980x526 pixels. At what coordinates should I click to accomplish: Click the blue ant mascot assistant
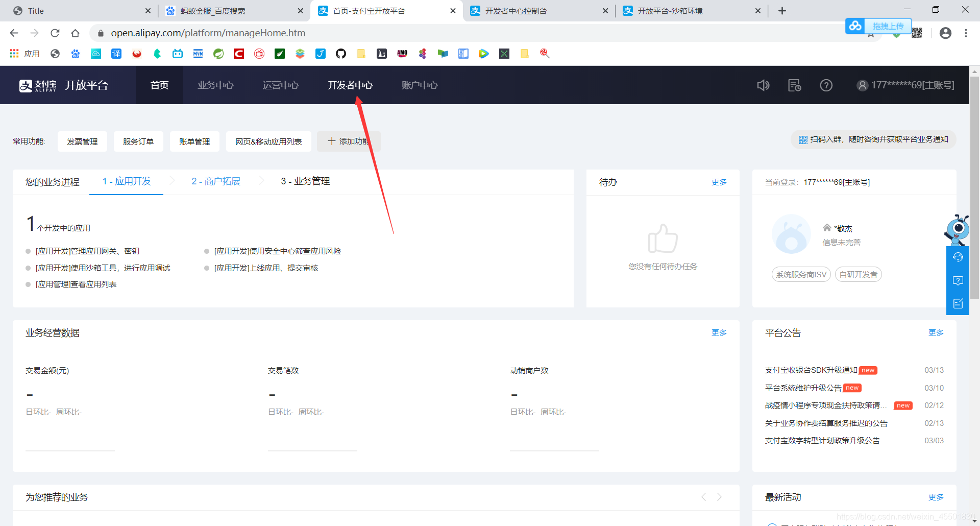click(x=957, y=230)
